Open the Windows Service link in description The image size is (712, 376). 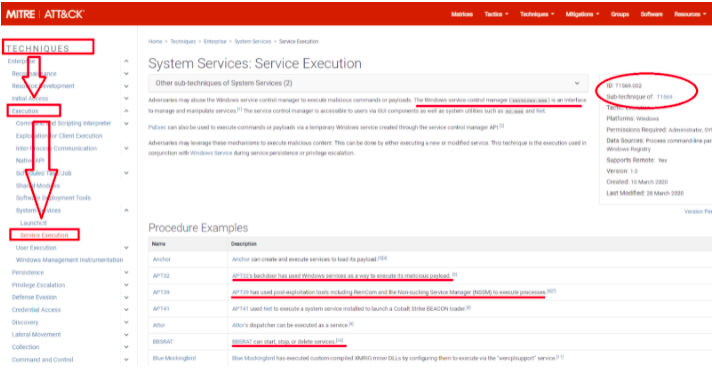[211, 153]
